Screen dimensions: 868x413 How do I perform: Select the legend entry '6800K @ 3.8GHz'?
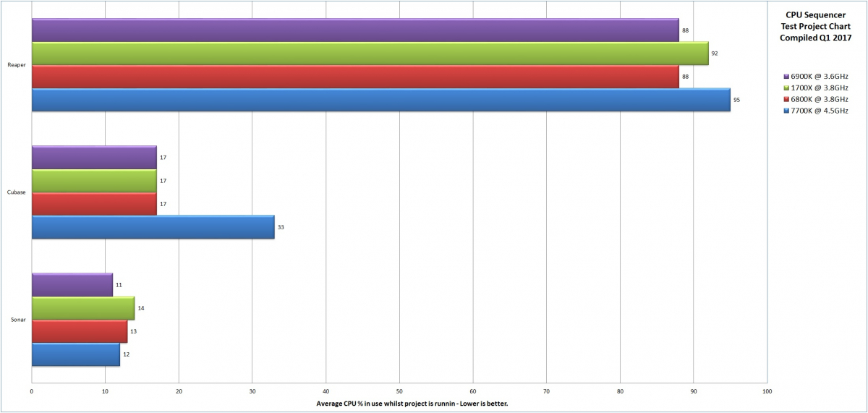point(819,99)
